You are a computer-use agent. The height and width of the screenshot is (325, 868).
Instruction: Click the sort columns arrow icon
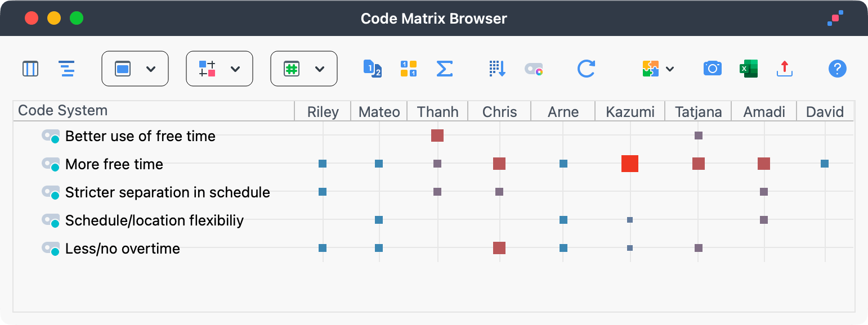(497, 69)
